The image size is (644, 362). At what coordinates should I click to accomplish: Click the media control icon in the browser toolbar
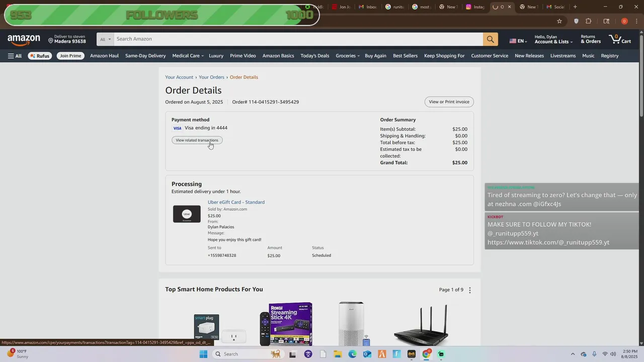click(x=606, y=21)
